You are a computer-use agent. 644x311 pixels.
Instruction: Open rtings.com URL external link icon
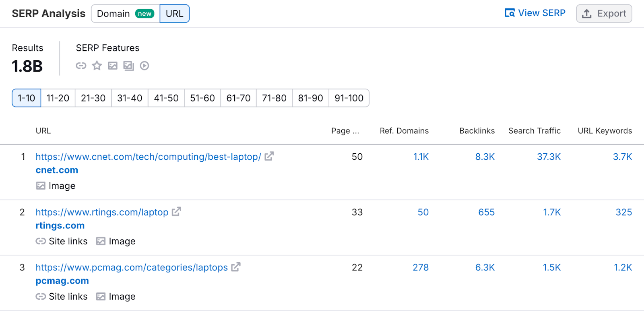[176, 212]
